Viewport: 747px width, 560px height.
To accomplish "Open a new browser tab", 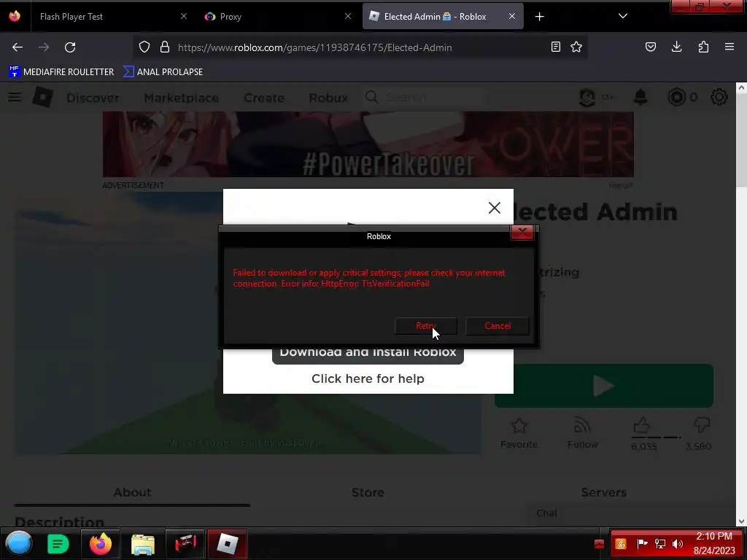I will [x=539, y=17].
